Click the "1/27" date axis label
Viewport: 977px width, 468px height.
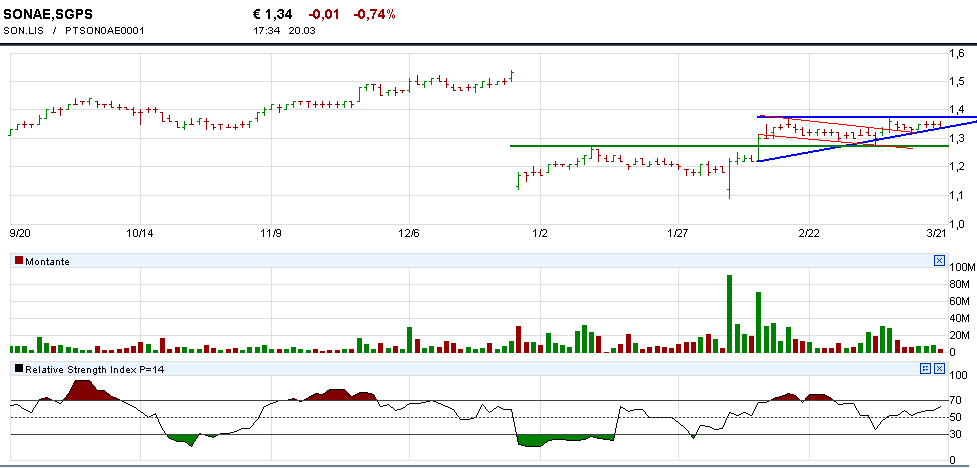point(677,233)
